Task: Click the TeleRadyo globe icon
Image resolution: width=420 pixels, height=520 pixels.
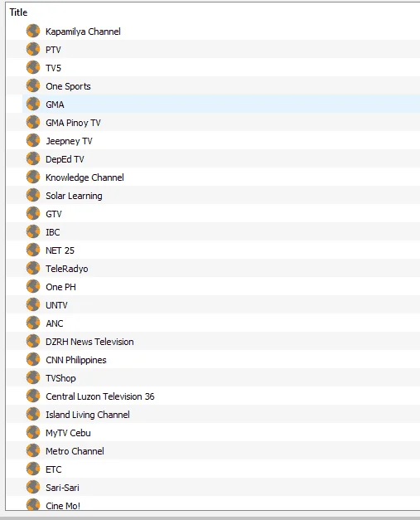Action: 33,268
